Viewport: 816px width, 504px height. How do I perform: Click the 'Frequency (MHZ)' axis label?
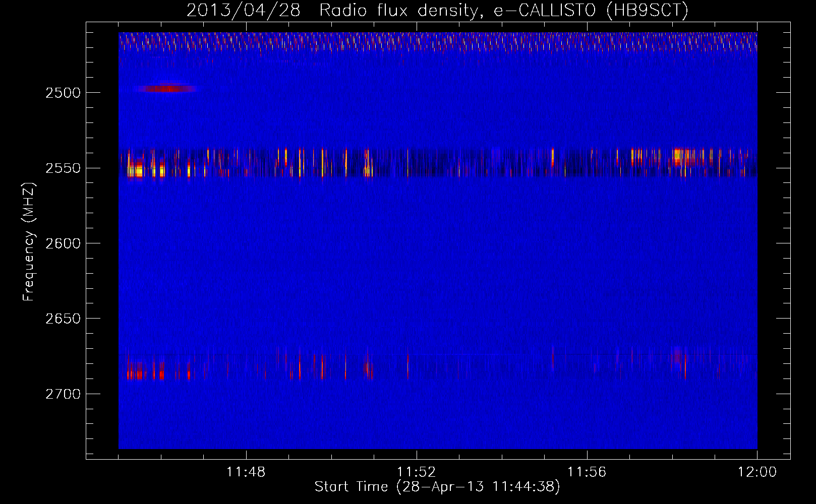29,242
